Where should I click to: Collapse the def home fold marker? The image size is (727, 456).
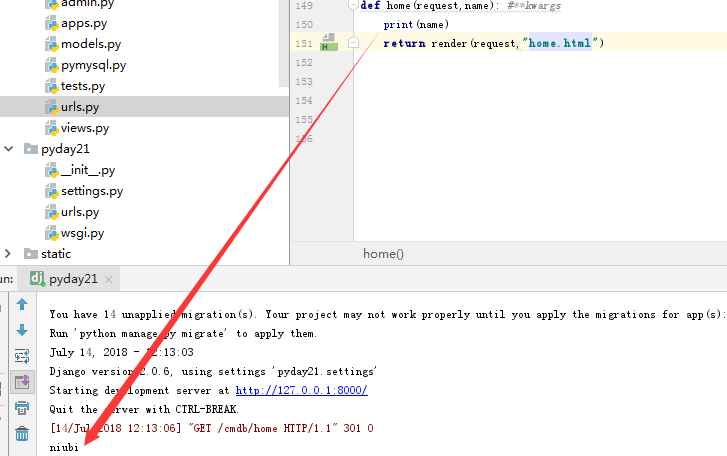[353, 5]
